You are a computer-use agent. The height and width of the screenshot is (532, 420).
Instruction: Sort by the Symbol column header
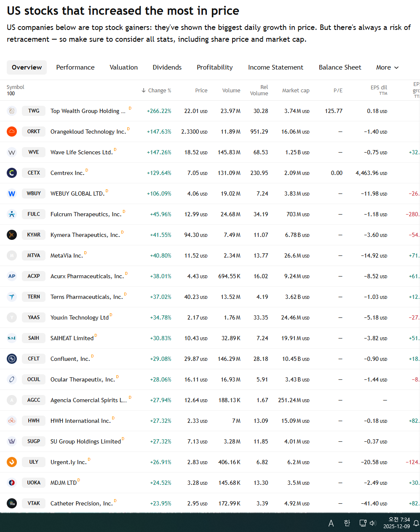(16, 87)
